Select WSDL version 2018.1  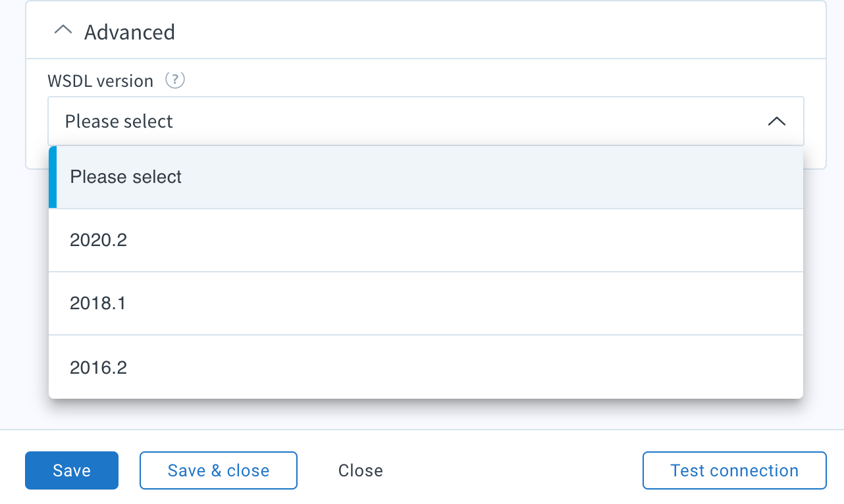[x=425, y=303]
